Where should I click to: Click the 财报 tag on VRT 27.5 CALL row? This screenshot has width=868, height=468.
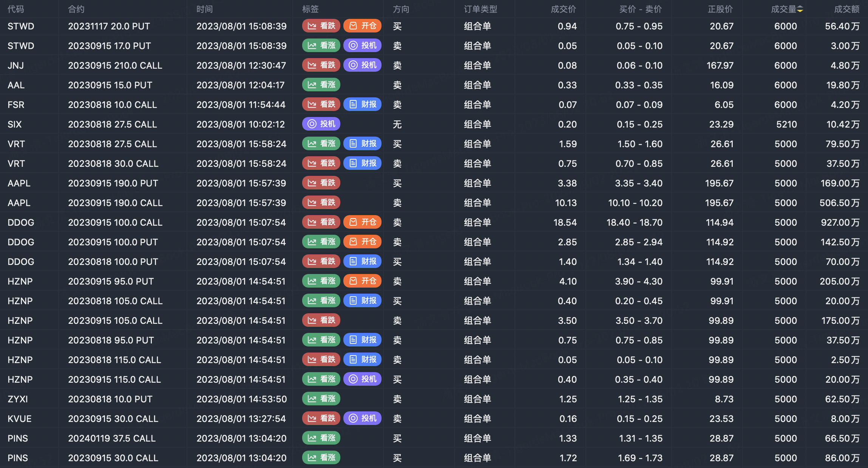(x=362, y=144)
